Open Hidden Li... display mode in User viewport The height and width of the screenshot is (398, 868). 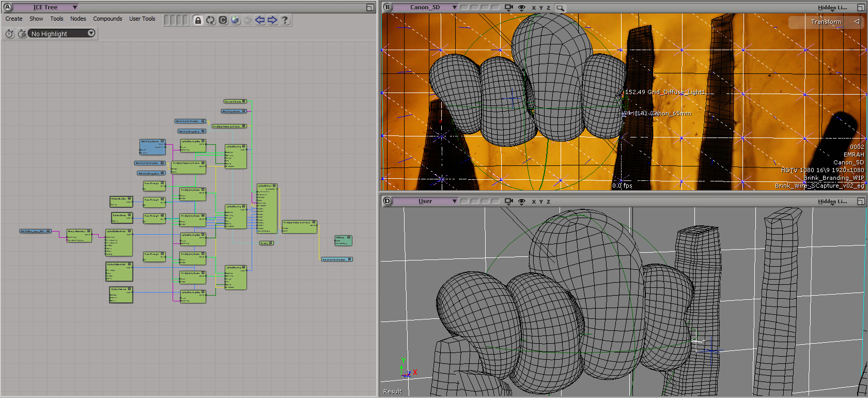[x=832, y=202]
